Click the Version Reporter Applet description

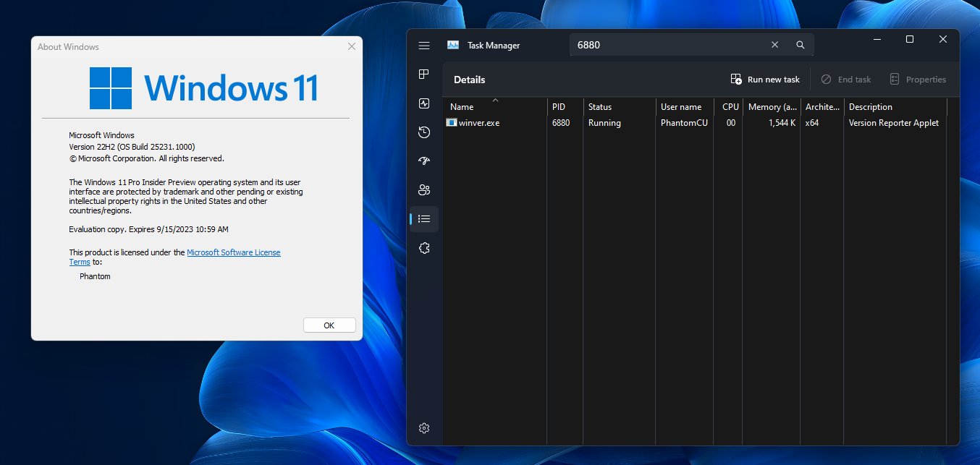tap(894, 123)
